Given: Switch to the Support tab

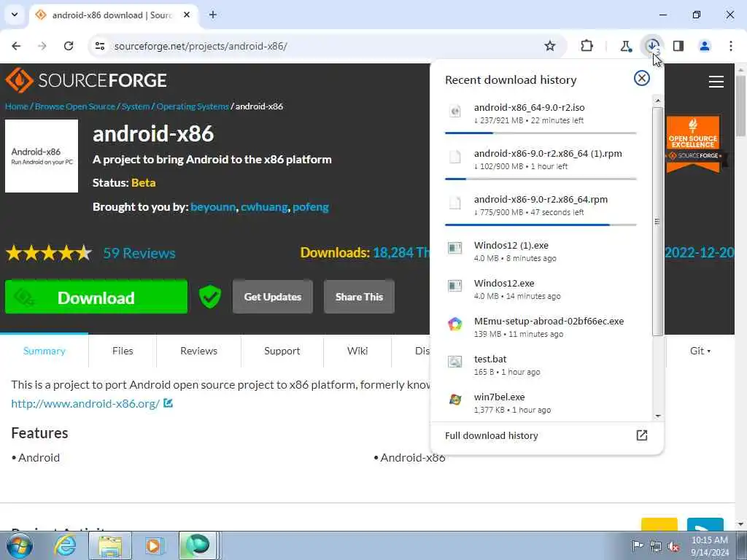Looking at the screenshot, I should point(282,351).
